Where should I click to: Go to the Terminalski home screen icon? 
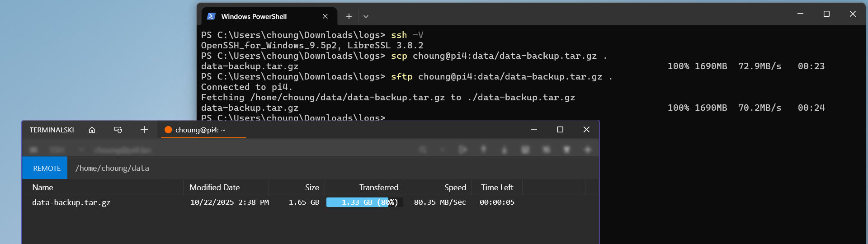[x=92, y=130]
